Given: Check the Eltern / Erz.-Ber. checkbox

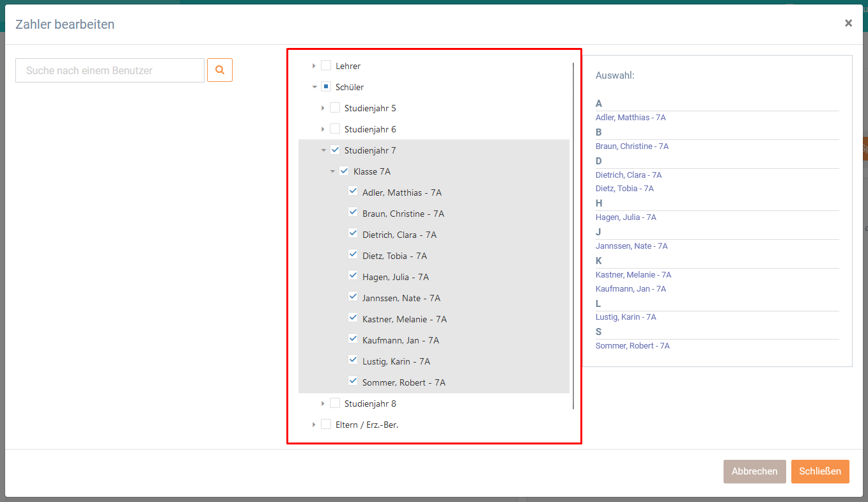Looking at the screenshot, I should tap(326, 424).
